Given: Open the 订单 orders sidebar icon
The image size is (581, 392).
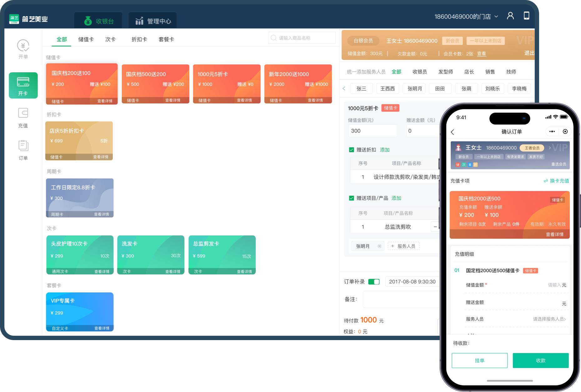Looking at the screenshot, I should 23,150.
